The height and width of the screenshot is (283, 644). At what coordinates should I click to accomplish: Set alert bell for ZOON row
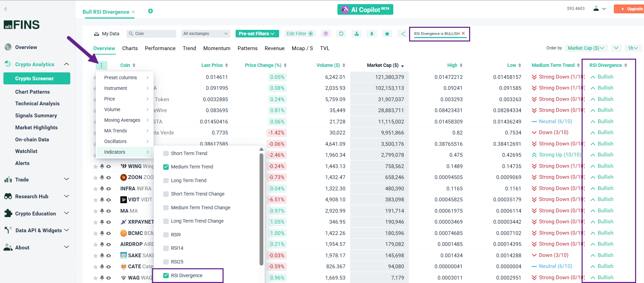pyautogui.click(x=102, y=177)
